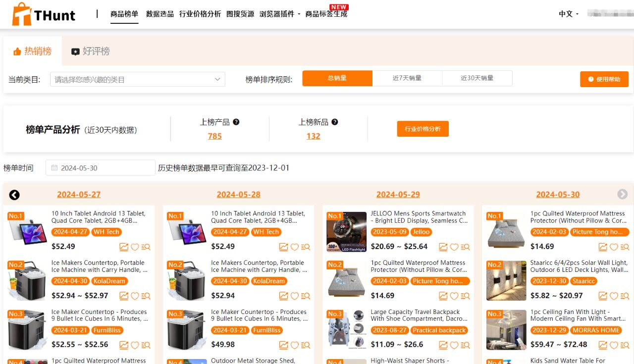Heart the 1pc Ceiling Fan With Light
This screenshot has width=634, height=364.
[x=614, y=345]
